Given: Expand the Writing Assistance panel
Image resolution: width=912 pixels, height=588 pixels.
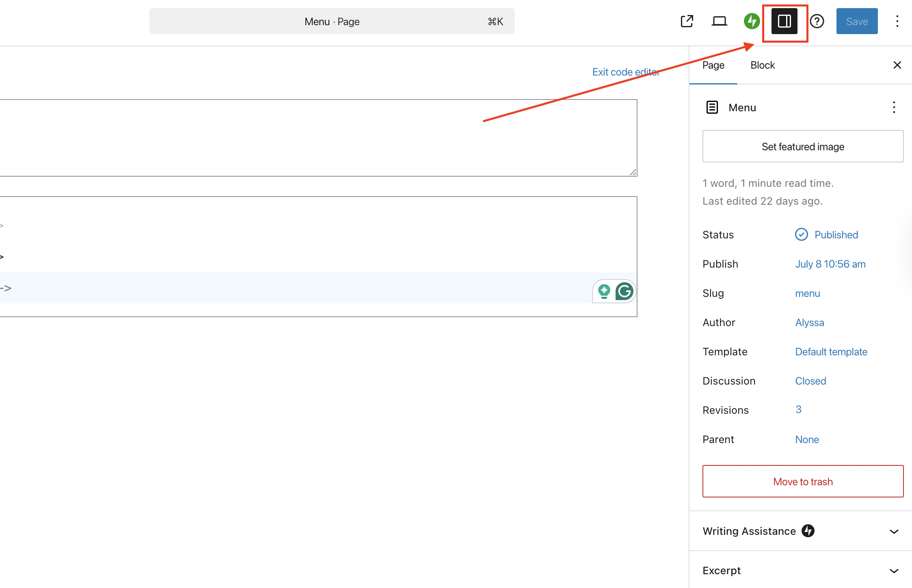Looking at the screenshot, I should 801,531.
